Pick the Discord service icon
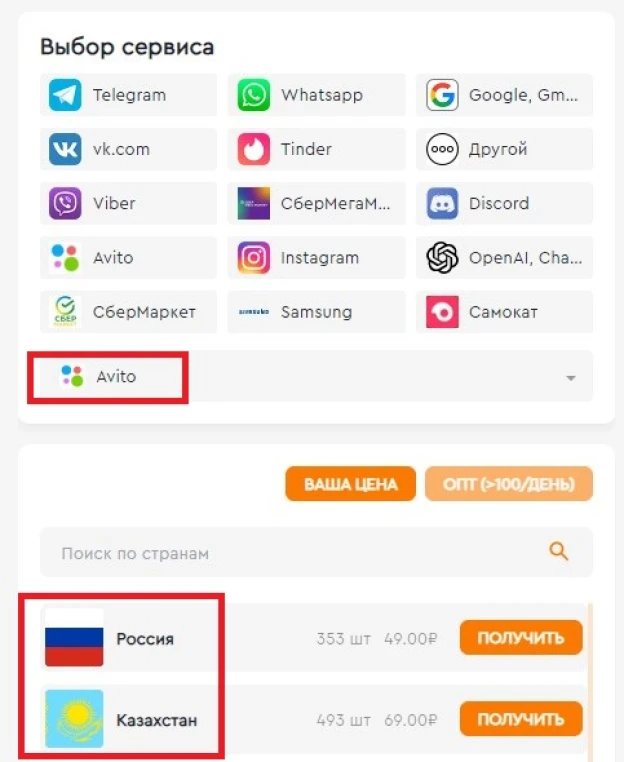Viewport: 624px width, 762px height. click(x=442, y=203)
